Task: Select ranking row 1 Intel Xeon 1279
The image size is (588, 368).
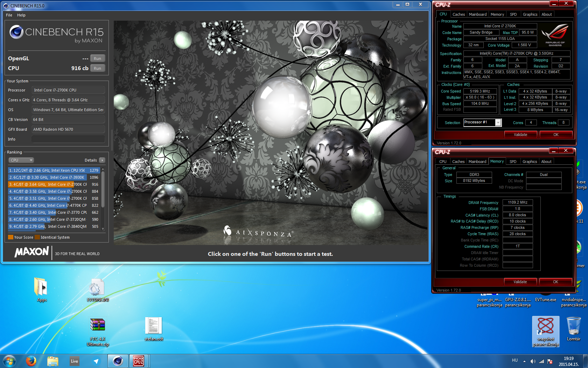Action: pos(54,170)
